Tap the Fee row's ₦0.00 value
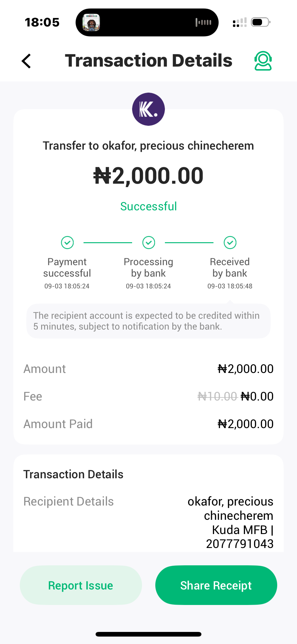 (257, 396)
